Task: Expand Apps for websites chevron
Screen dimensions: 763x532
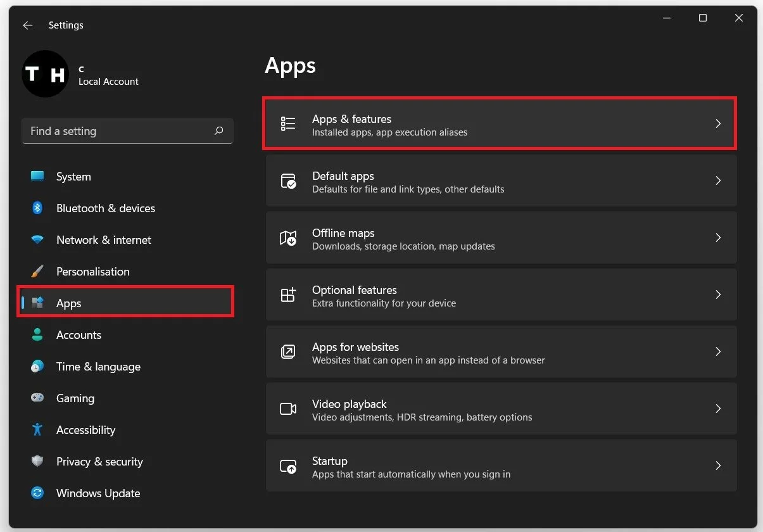Action: click(718, 351)
